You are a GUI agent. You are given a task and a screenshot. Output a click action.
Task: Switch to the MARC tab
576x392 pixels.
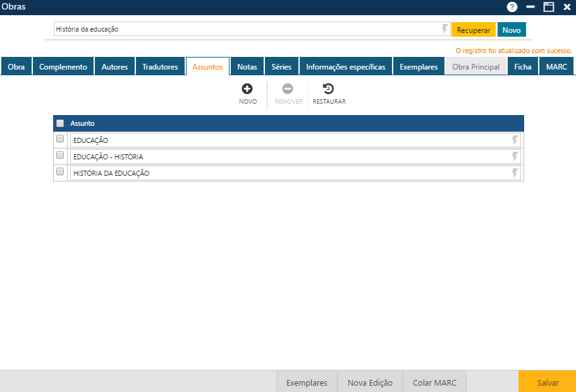click(556, 65)
